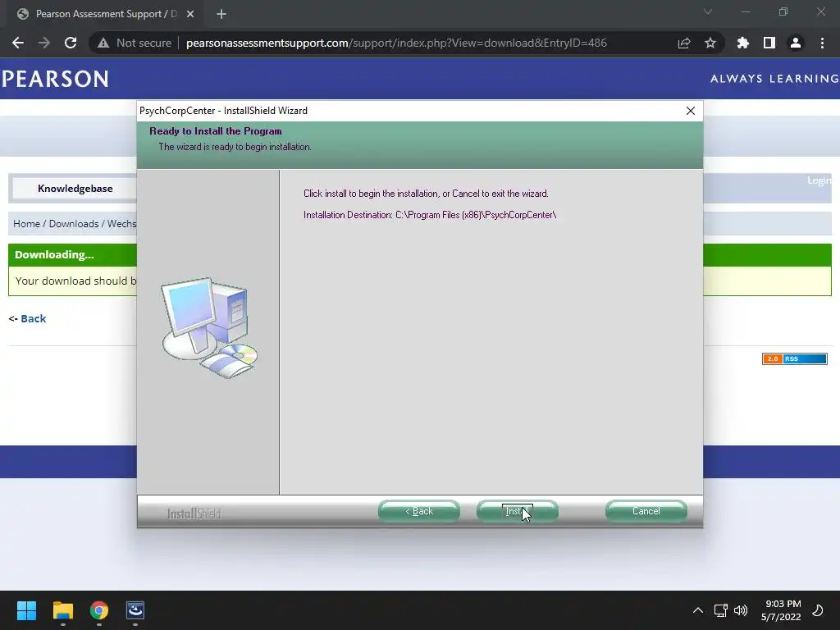840x630 pixels.
Task: Bookmark this page with star icon
Action: coord(710,43)
